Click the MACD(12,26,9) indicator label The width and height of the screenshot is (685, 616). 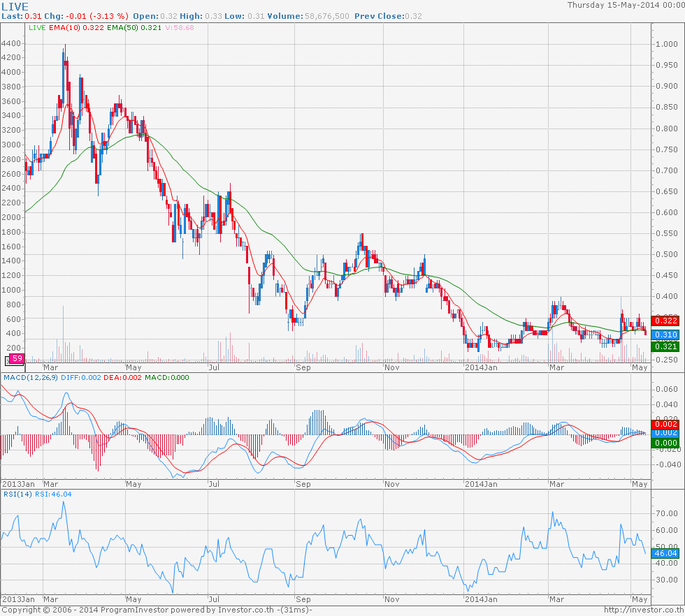coord(31,378)
